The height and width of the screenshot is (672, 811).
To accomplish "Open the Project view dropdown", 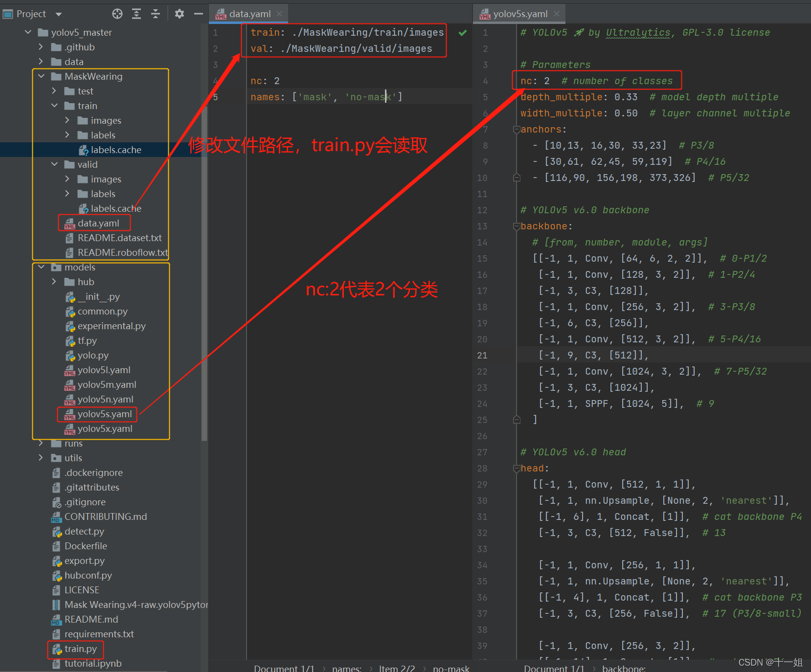I will click(59, 14).
